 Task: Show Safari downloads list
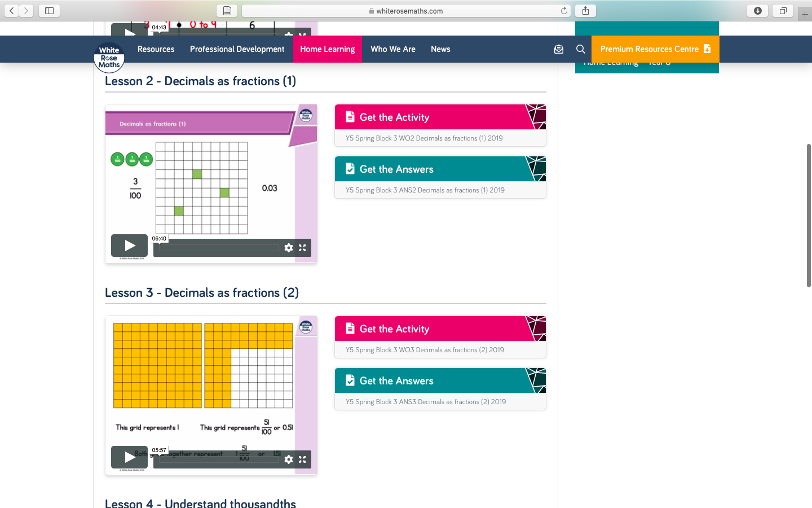(757, 11)
